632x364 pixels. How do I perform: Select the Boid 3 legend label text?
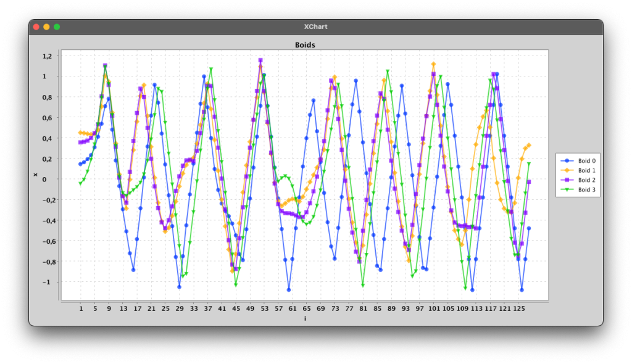point(586,189)
